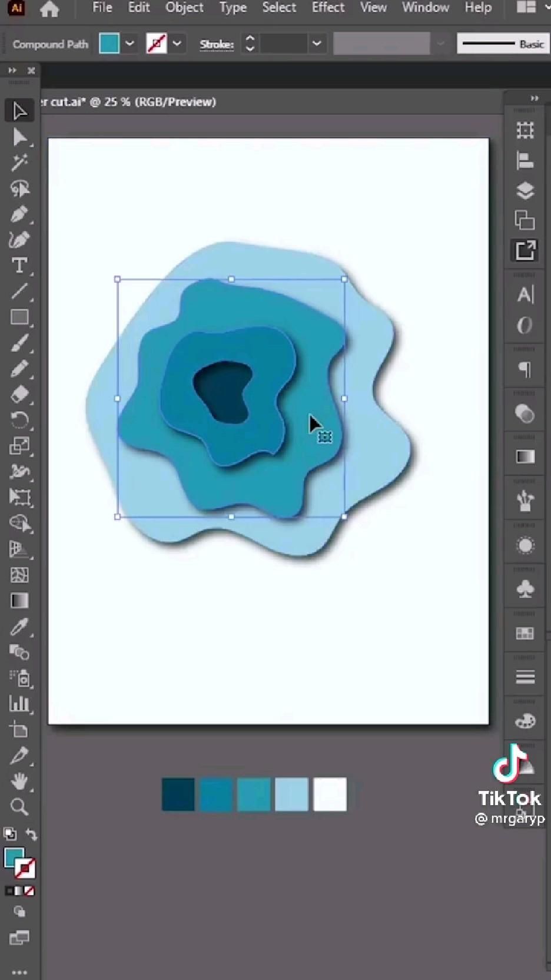Select the Magic Wand tool

[19, 163]
